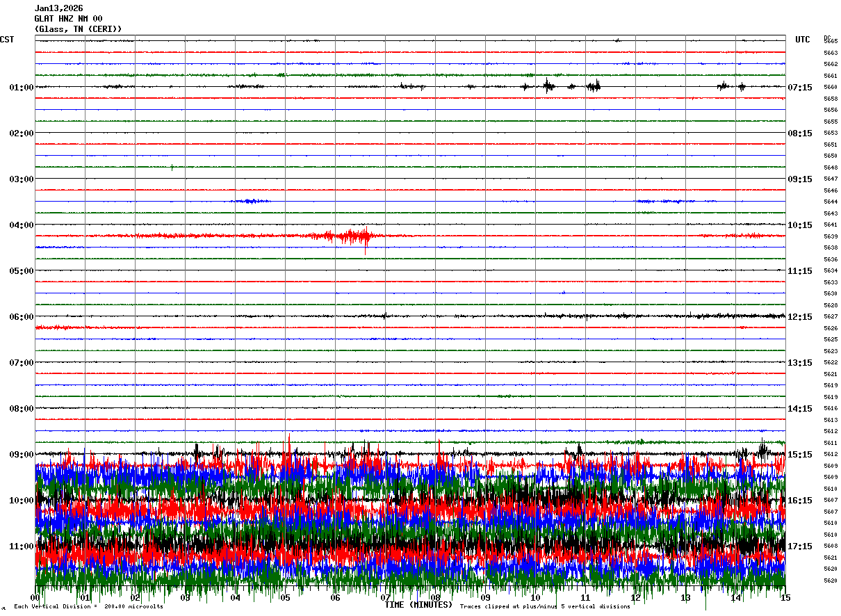This screenshot has height=616, width=841.
Task: Select the 04:00 CST time marker
Action: (22, 225)
